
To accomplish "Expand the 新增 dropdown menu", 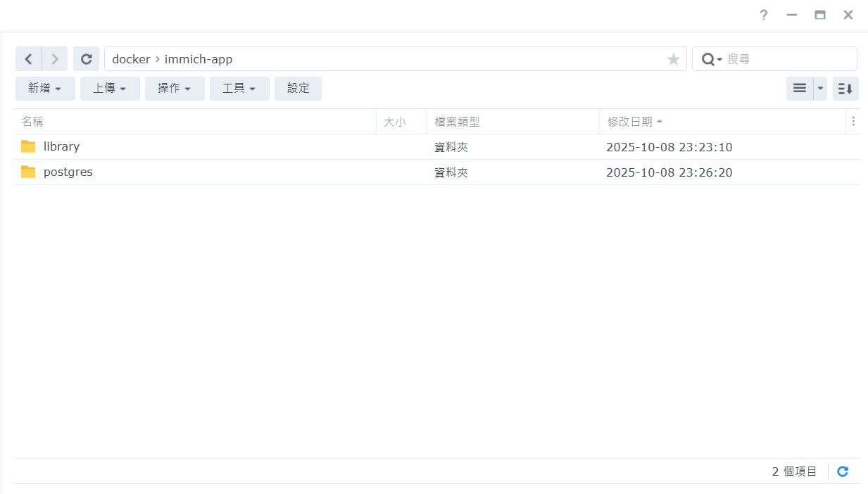I will click(45, 89).
